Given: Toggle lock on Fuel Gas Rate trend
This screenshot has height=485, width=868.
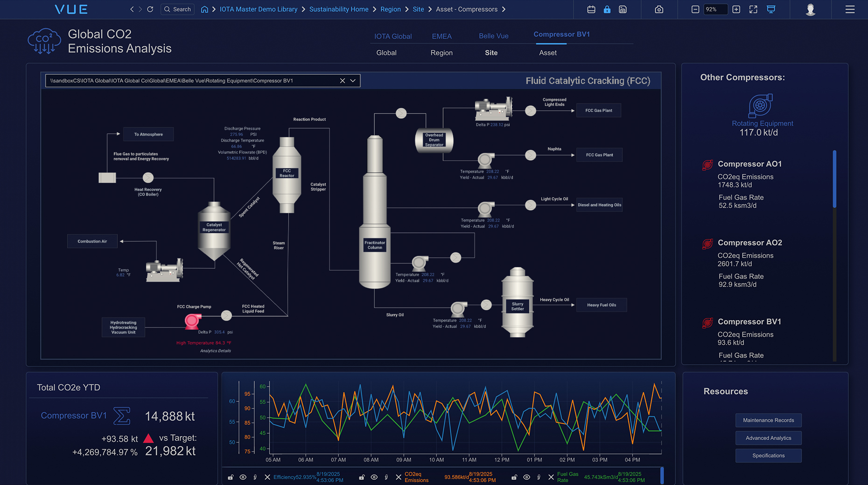Looking at the screenshot, I should coord(514,477).
